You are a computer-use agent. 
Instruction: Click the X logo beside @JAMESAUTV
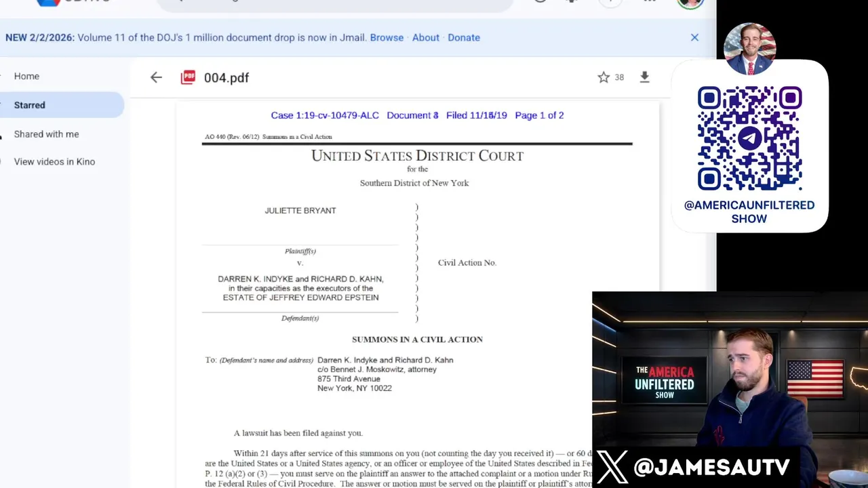tap(612, 467)
